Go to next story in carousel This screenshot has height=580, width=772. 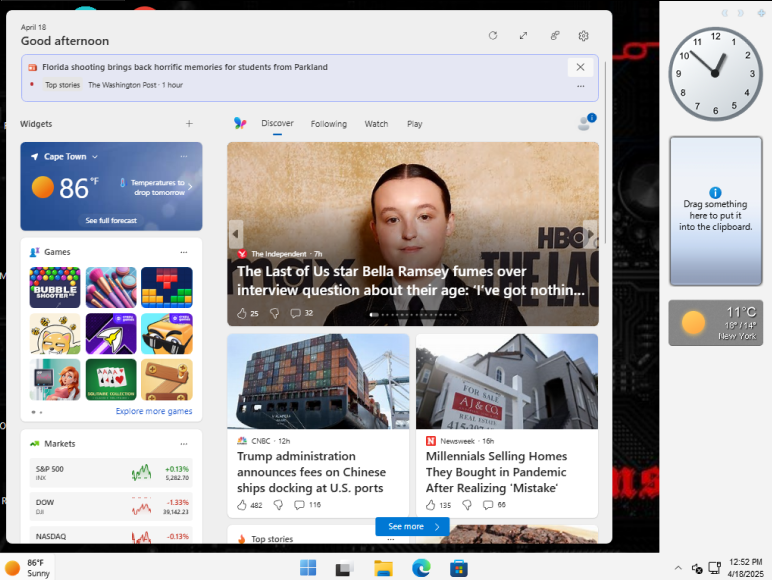pyautogui.click(x=591, y=234)
